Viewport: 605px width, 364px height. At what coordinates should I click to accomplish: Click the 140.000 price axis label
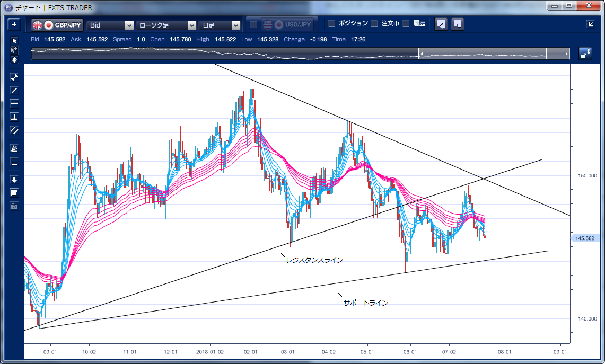(588, 319)
